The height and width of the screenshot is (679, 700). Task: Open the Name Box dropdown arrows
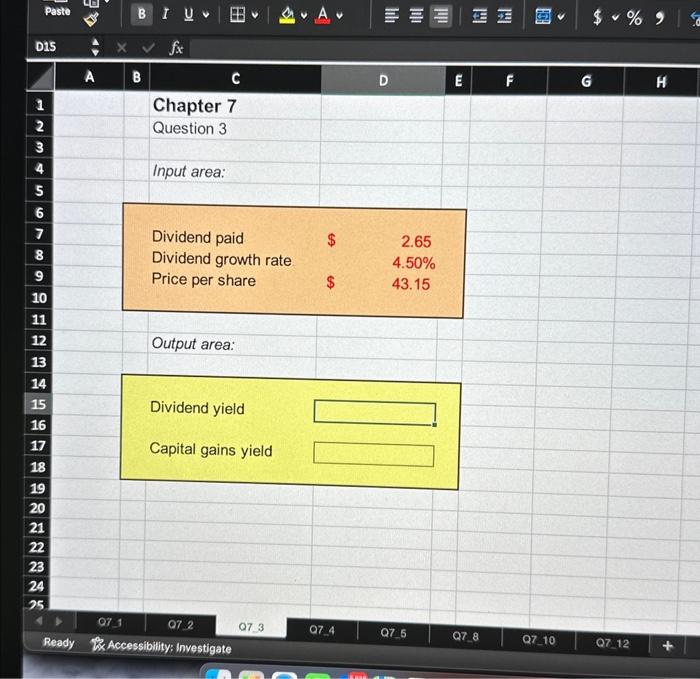95,47
